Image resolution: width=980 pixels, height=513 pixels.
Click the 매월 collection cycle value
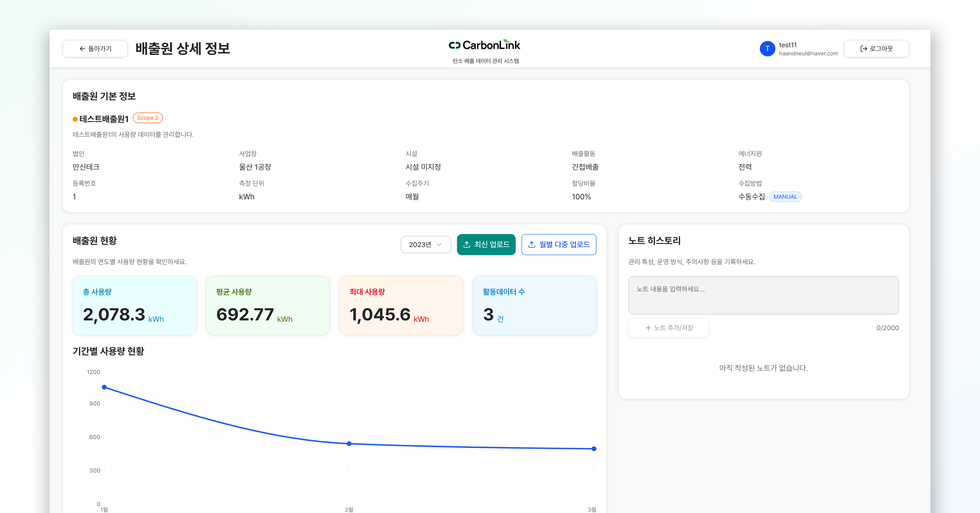click(x=412, y=197)
